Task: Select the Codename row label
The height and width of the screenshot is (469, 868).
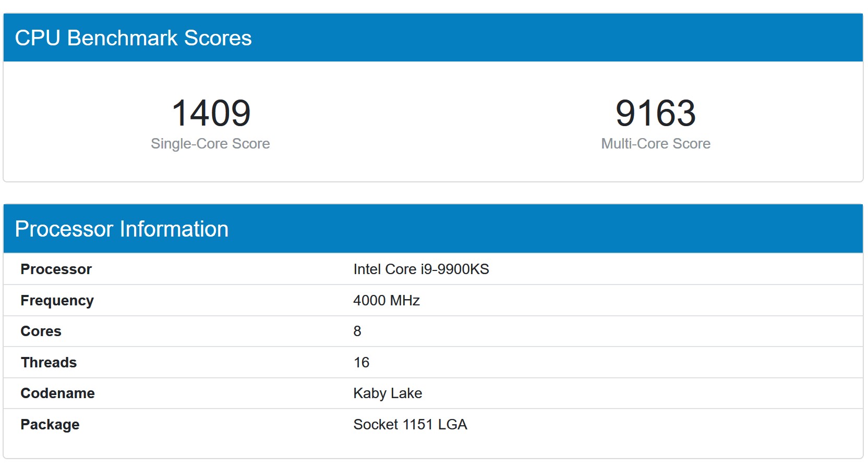Action: pyautogui.click(x=57, y=393)
